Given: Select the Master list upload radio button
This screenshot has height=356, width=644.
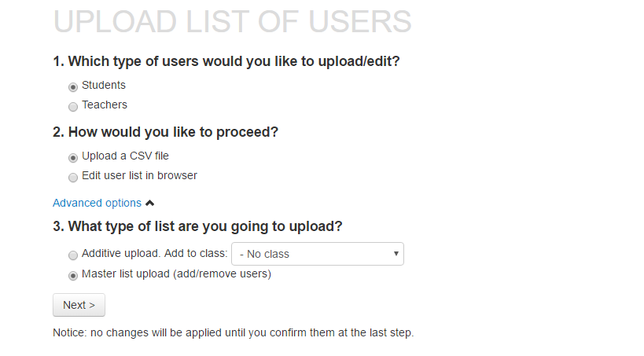Looking at the screenshot, I should point(73,276).
